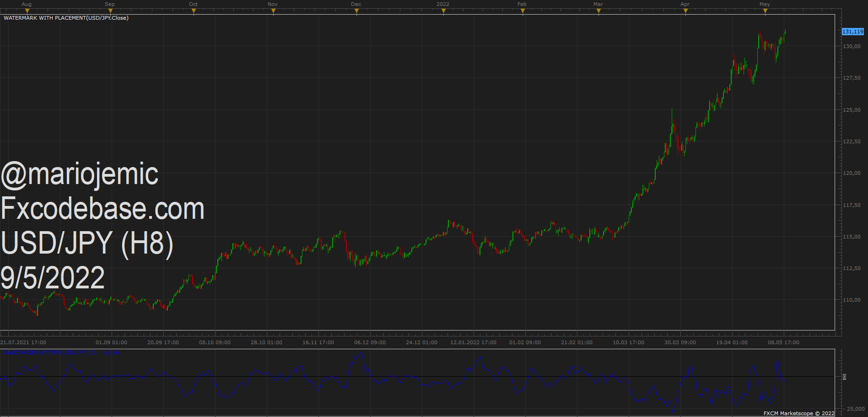868x417 pixels.
Task: Click the 122,50 price axis label
Action: tap(852, 141)
